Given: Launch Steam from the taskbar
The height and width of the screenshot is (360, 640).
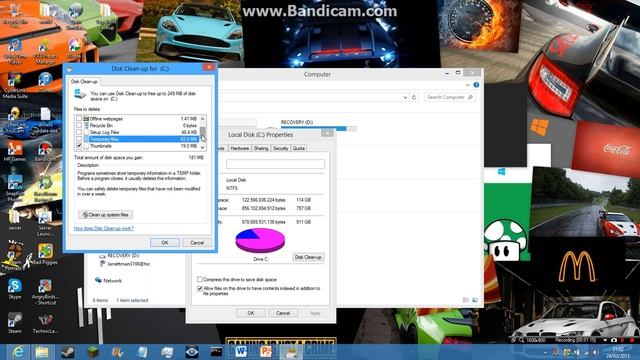Looking at the screenshot, I should (x=68, y=352).
